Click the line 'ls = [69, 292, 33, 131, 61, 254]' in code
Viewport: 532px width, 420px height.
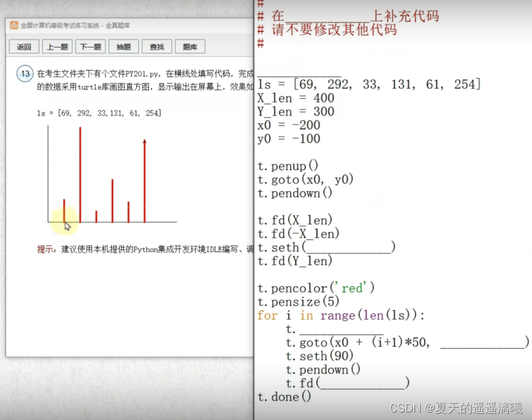[x=369, y=84]
